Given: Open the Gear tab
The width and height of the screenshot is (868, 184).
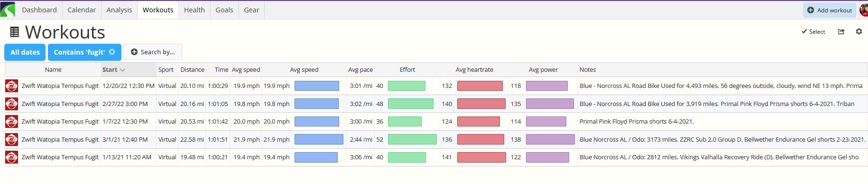Looking at the screenshot, I should (251, 10).
